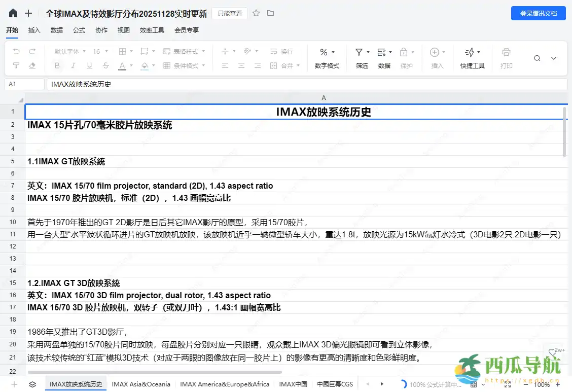Toggle bold formatting
This screenshot has width=572, height=392.
(57, 65)
